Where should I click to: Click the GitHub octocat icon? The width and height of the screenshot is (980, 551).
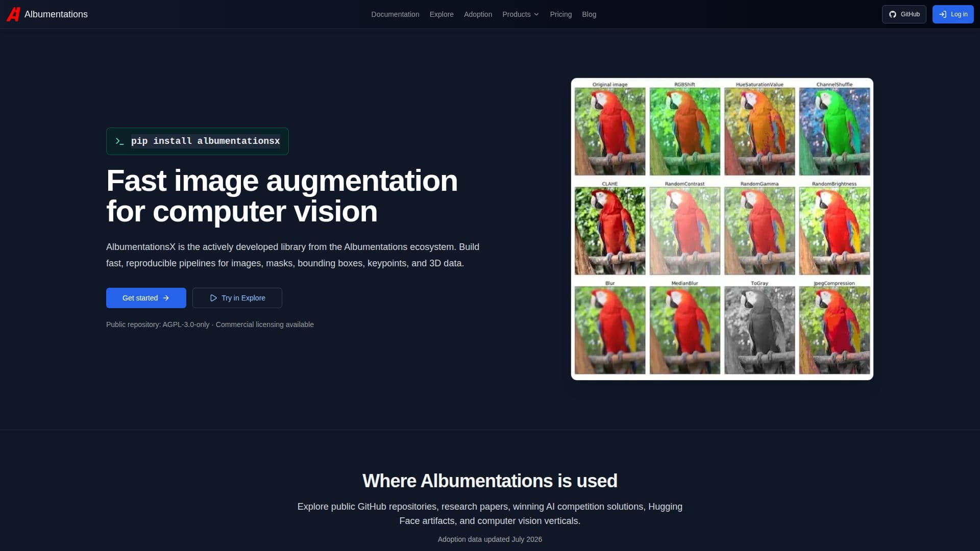coord(893,14)
